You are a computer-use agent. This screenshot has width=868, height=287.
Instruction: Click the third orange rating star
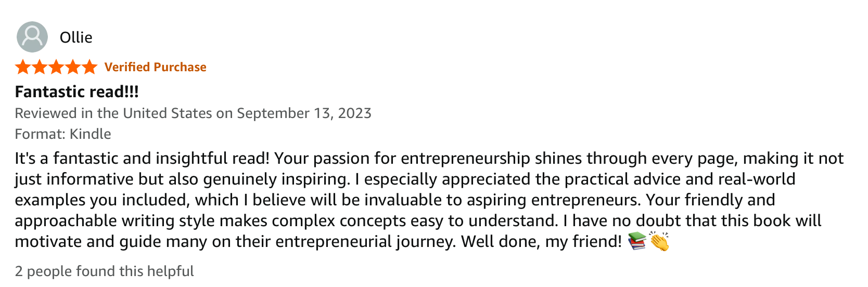pyautogui.click(x=56, y=67)
